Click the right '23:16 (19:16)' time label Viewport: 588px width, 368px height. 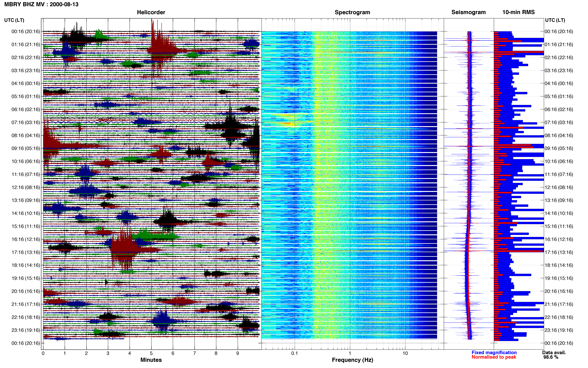pyautogui.click(x=559, y=330)
